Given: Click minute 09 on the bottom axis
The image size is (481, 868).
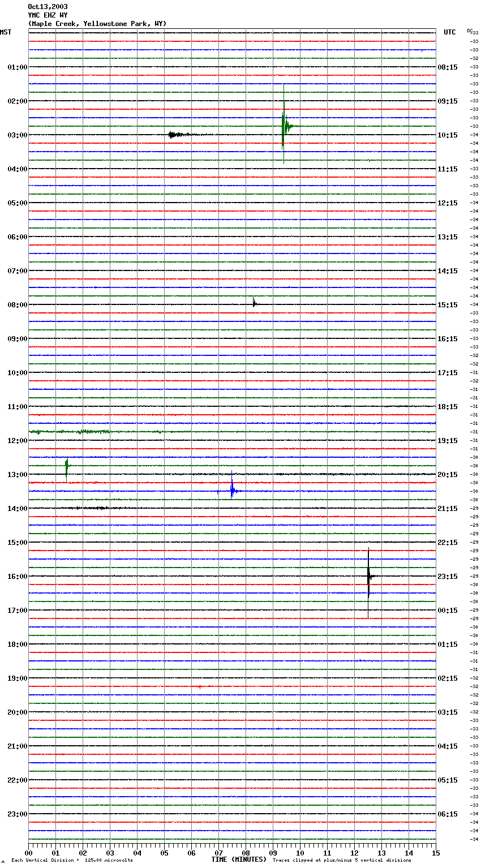Looking at the screenshot, I should [x=273, y=853].
